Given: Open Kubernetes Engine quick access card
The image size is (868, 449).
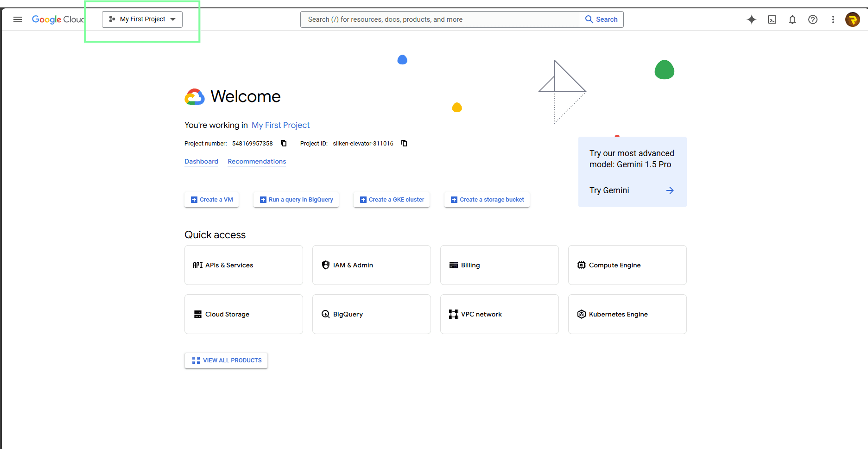Looking at the screenshot, I should pyautogui.click(x=627, y=314).
